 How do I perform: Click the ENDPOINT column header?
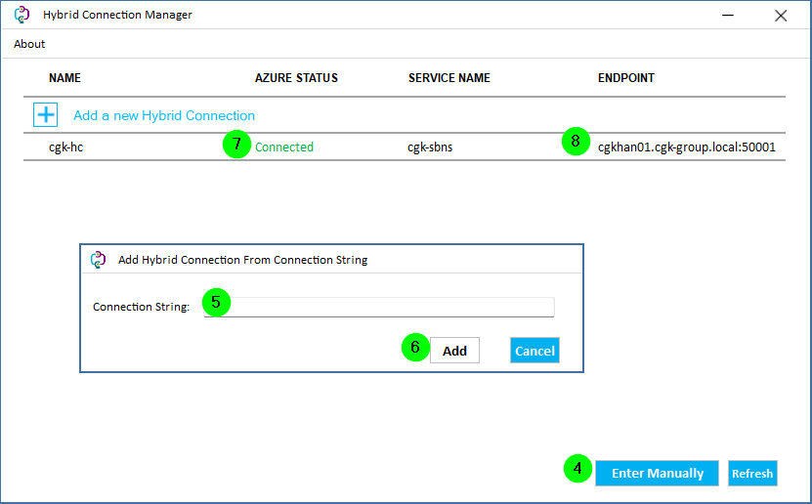coord(626,78)
